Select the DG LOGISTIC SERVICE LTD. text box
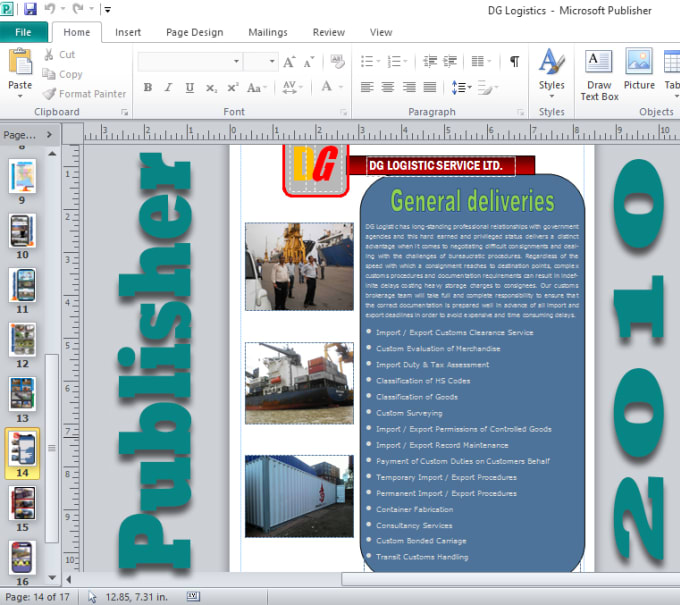This screenshot has height=605, width=680. [x=441, y=166]
